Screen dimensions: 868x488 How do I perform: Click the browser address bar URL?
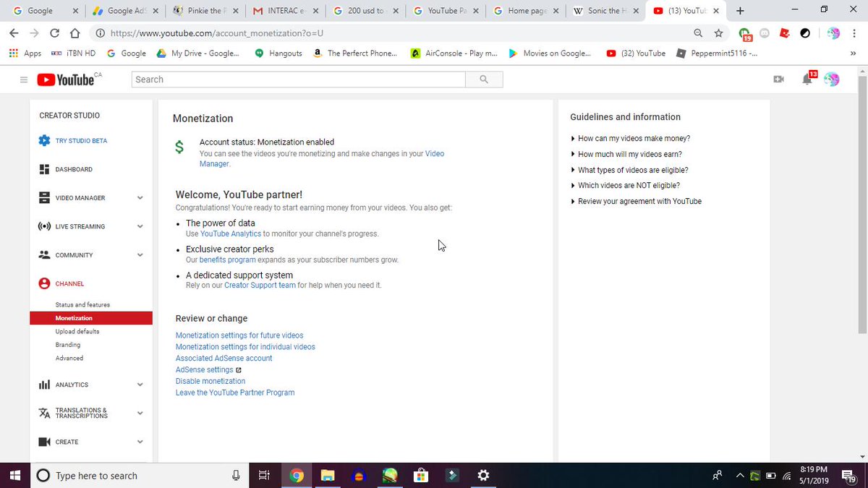tap(217, 33)
